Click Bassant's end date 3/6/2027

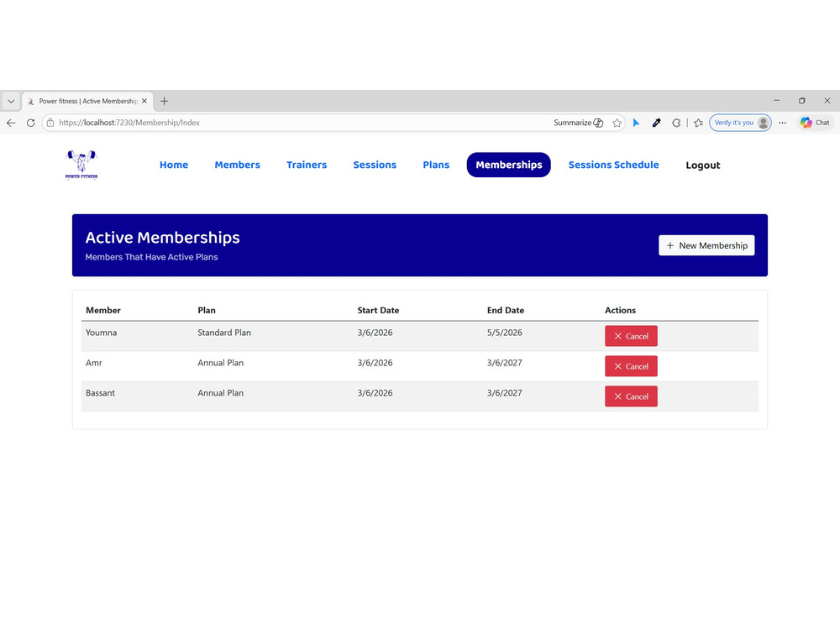(x=505, y=392)
